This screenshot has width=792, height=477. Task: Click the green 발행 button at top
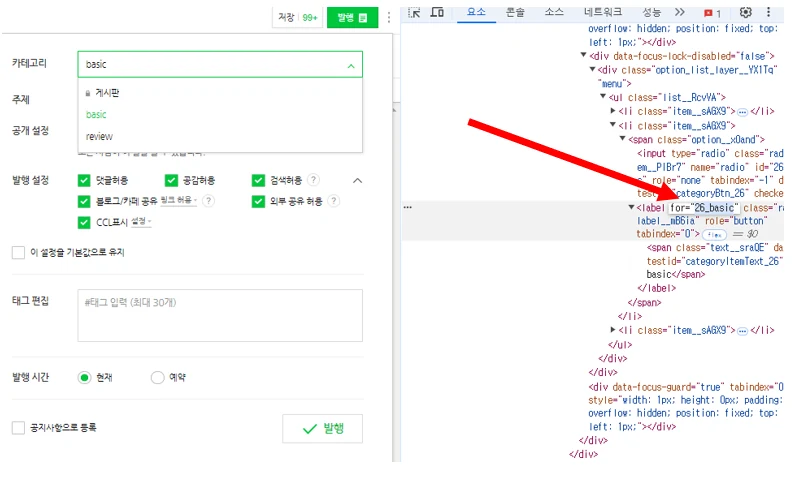[x=352, y=18]
